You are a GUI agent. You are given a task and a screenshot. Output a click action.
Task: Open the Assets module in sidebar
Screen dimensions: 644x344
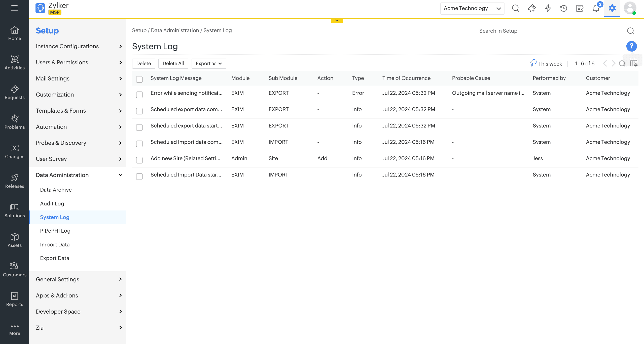tap(15, 240)
